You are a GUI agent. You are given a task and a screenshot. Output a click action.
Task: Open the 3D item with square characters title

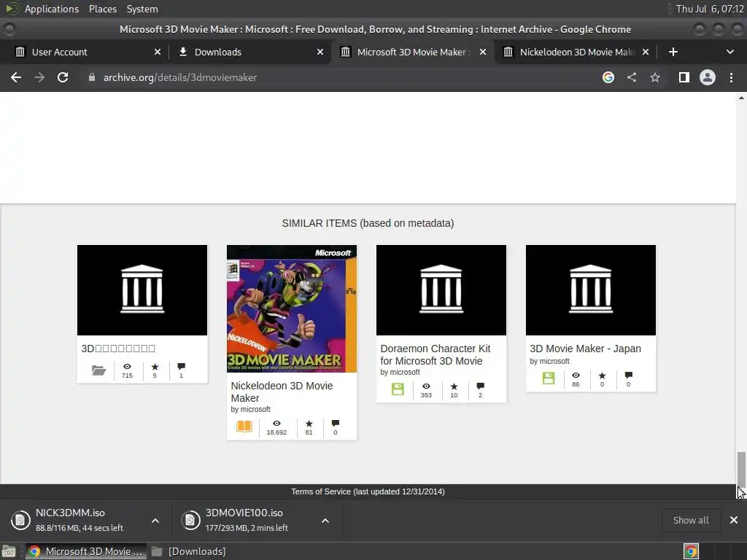118,349
